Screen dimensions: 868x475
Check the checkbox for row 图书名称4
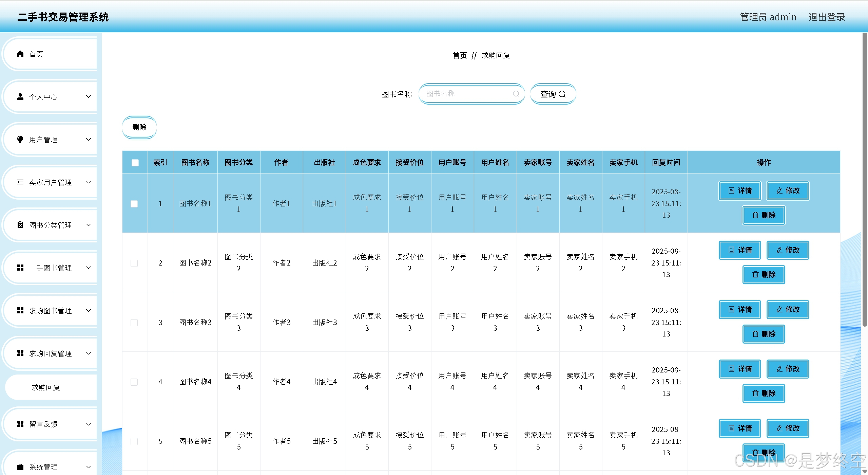pos(134,382)
